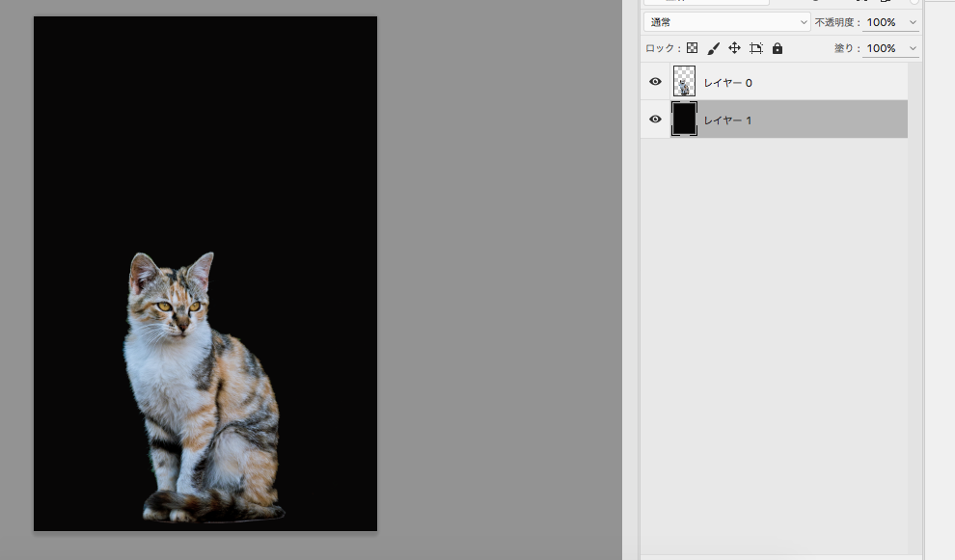
Task: Click the 不透明度 100% value field
Action: pyautogui.click(x=883, y=22)
